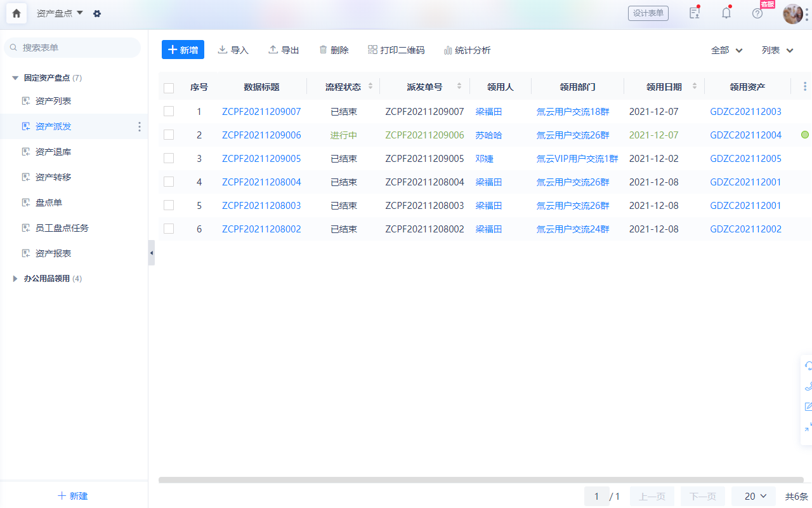
Task: Sort by 领用日期 column arrows
Action: [694, 86]
